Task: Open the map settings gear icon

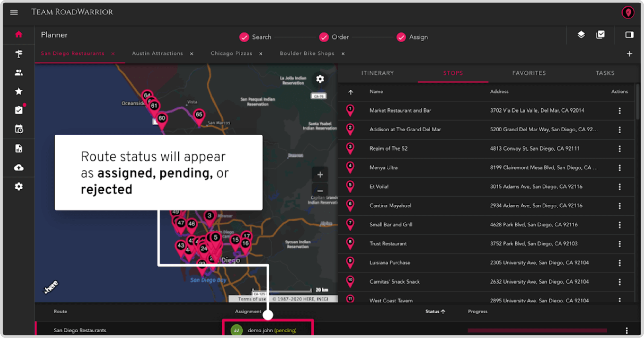Action: (320, 79)
